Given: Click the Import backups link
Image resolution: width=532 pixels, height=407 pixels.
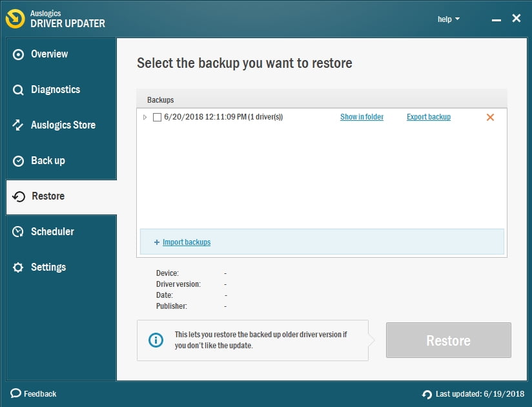Looking at the screenshot, I should pyautogui.click(x=187, y=242).
